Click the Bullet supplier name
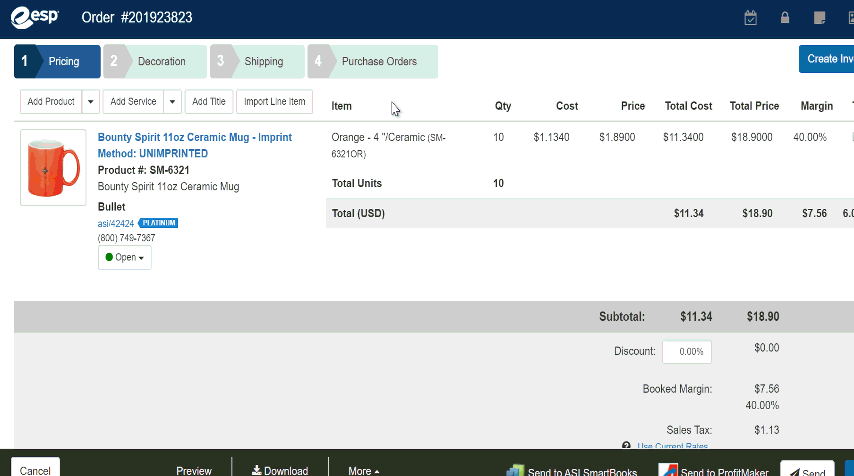 (112, 206)
